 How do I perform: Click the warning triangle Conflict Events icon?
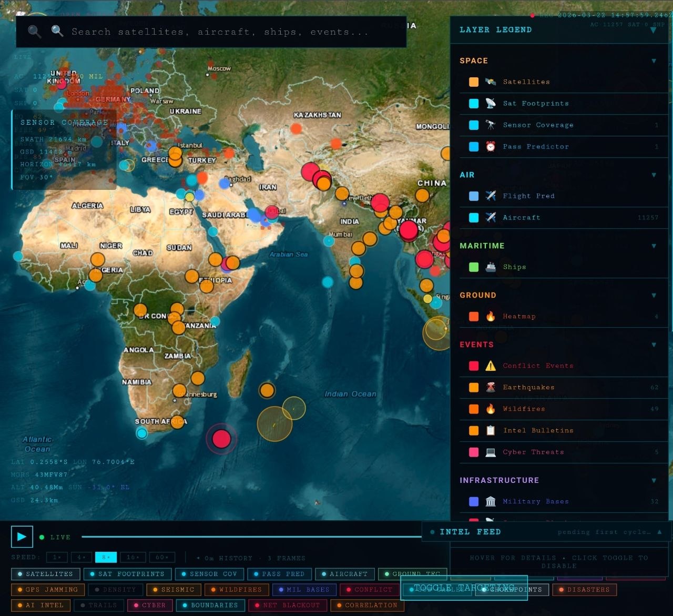coord(490,366)
